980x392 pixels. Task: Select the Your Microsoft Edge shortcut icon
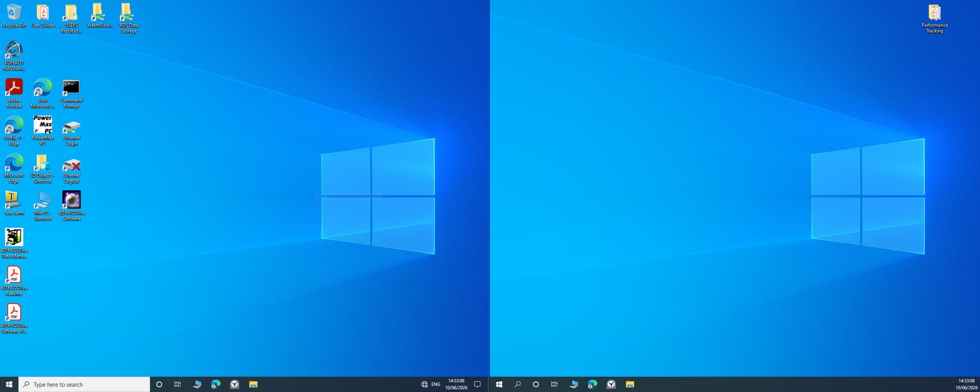(43, 94)
